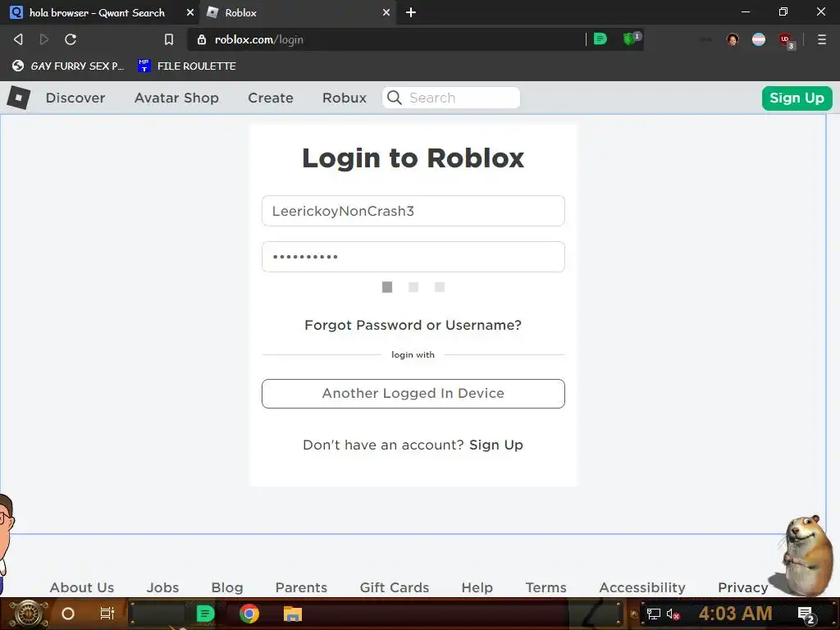Open Privacy footer link
840x630 pixels.
point(743,587)
